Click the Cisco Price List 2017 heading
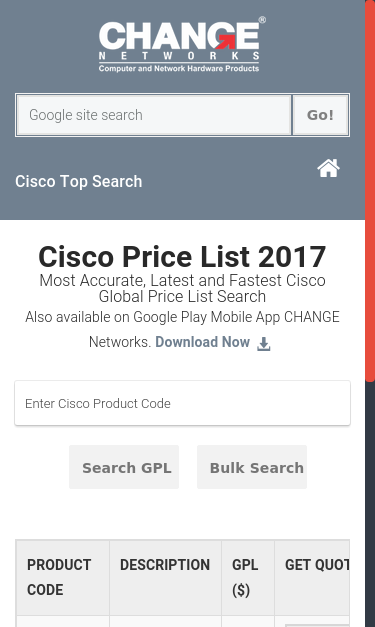 (x=182, y=256)
